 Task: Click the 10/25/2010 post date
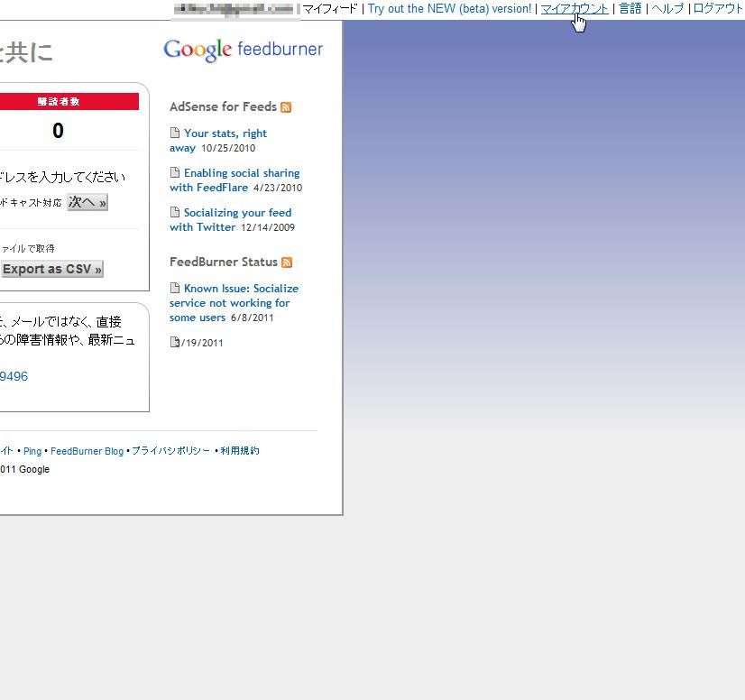click(228, 148)
